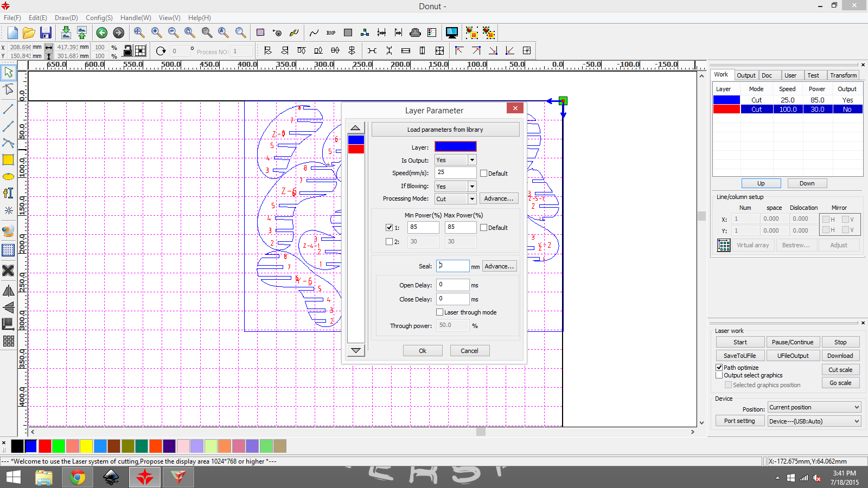
Task: Click the black X delete tool icon
Action: tap(8, 270)
